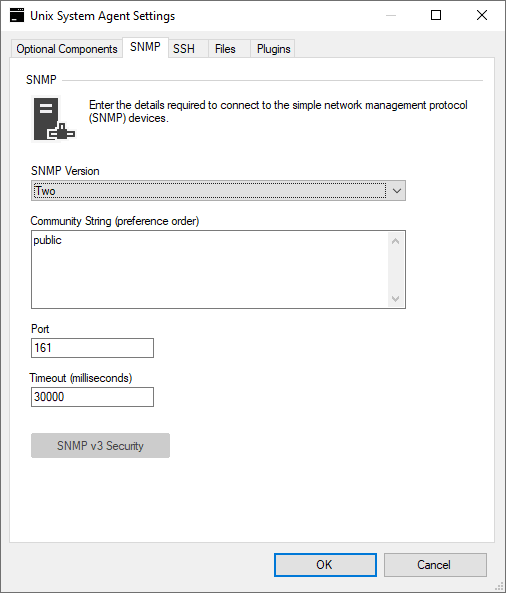Click the SNMP server device icon
Screen dimensions: 506x593
click(54, 119)
